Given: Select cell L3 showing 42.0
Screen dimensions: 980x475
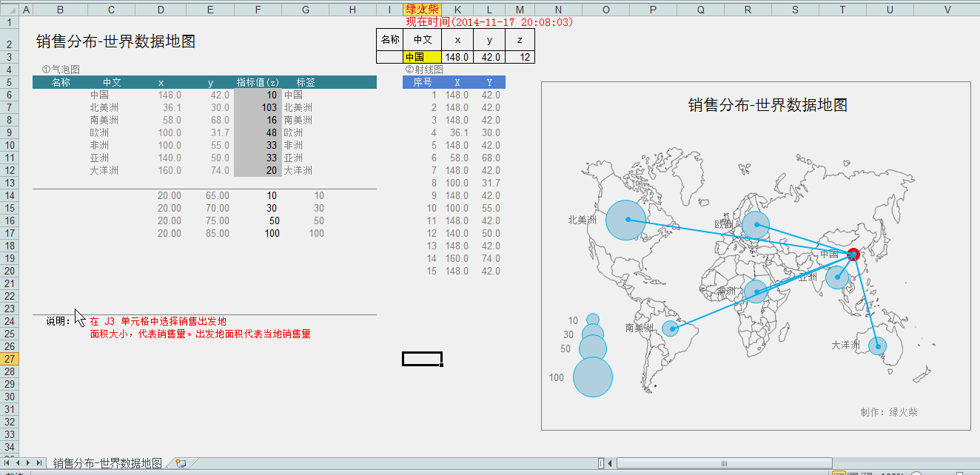Looking at the screenshot, I should click(x=491, y=57).
